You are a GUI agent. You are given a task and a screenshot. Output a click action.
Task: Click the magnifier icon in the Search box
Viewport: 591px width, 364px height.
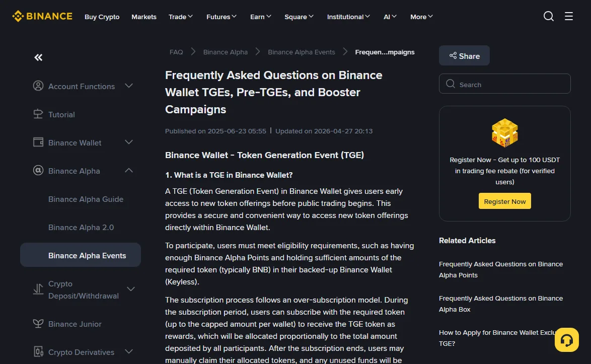click(451, 84)
